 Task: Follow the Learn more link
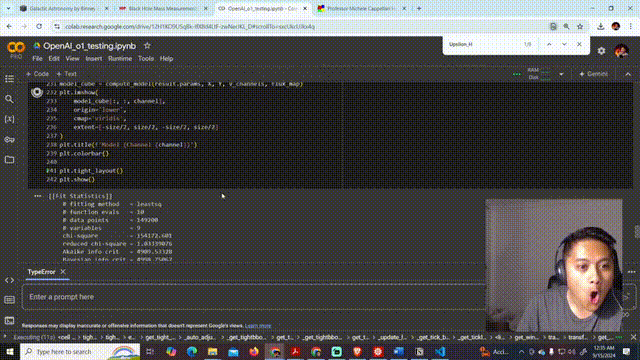pos(258,326)
